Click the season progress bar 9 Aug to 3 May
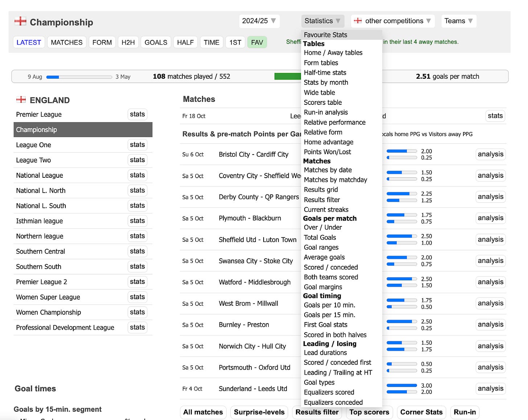The height and width of the screenshot is (420, 528). [x=79, y=77]
